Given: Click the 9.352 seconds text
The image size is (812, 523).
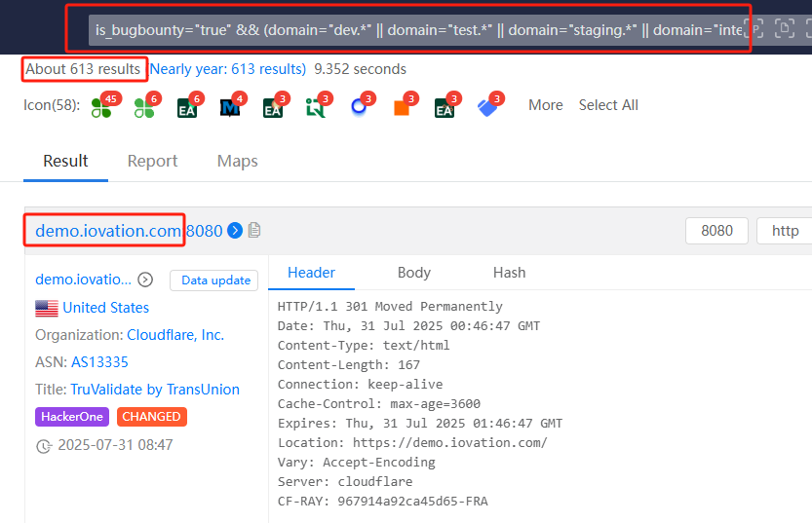Looking at the screenshot, I should (360, 69).
